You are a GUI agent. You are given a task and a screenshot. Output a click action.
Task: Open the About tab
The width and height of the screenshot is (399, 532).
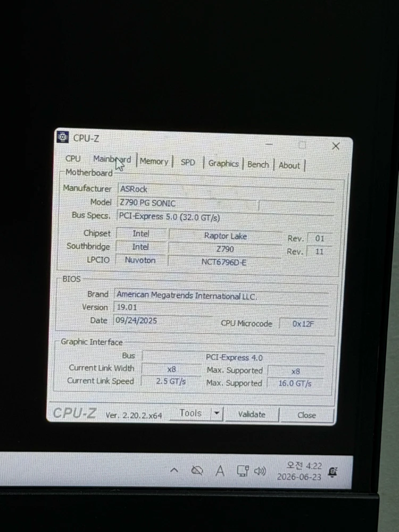click(x=289, y=166)
